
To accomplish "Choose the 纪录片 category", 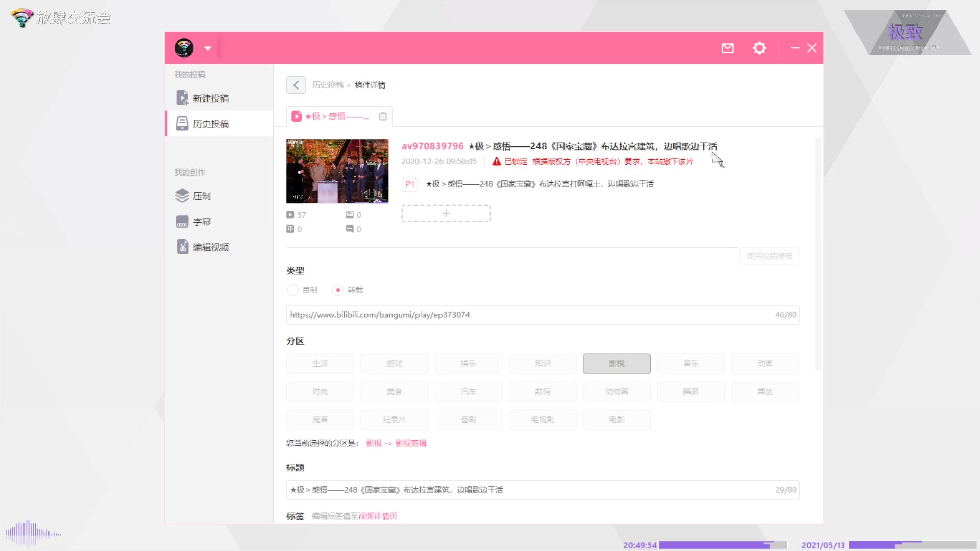I will click(394, 419).
